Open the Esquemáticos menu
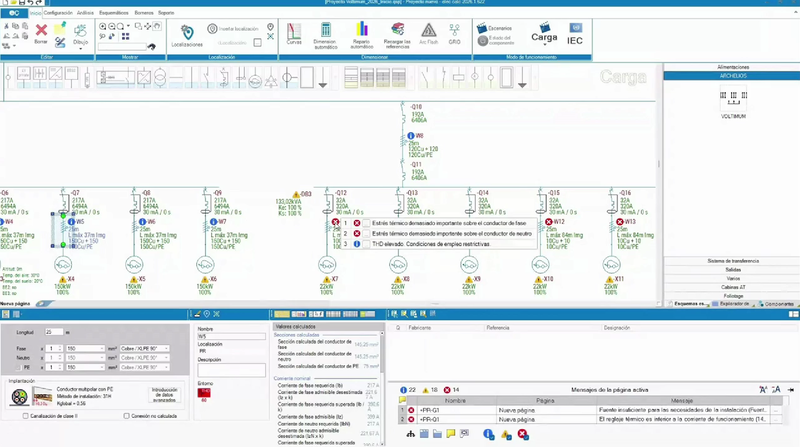800x447 pixels. (x=114, y=13)
